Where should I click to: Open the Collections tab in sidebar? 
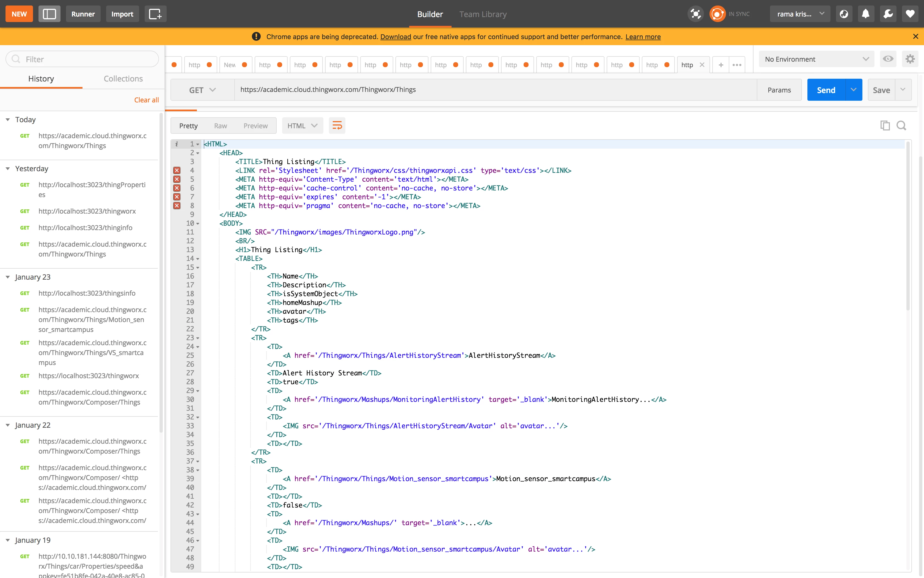(123, 79)
